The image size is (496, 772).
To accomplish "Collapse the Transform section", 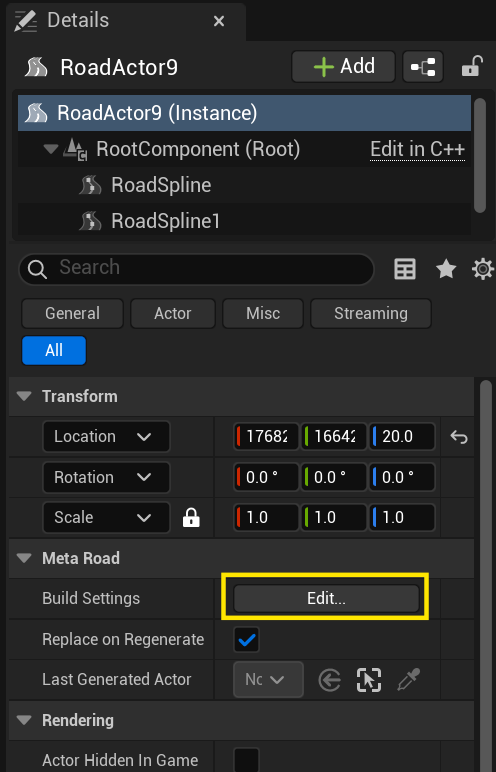I will pos(24,396).
